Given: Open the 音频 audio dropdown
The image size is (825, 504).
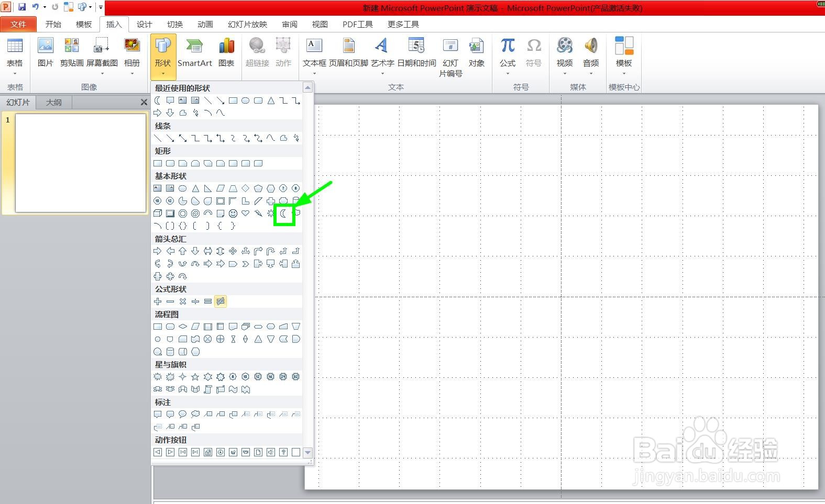Looking at the screenshot, I should point(591,73).
